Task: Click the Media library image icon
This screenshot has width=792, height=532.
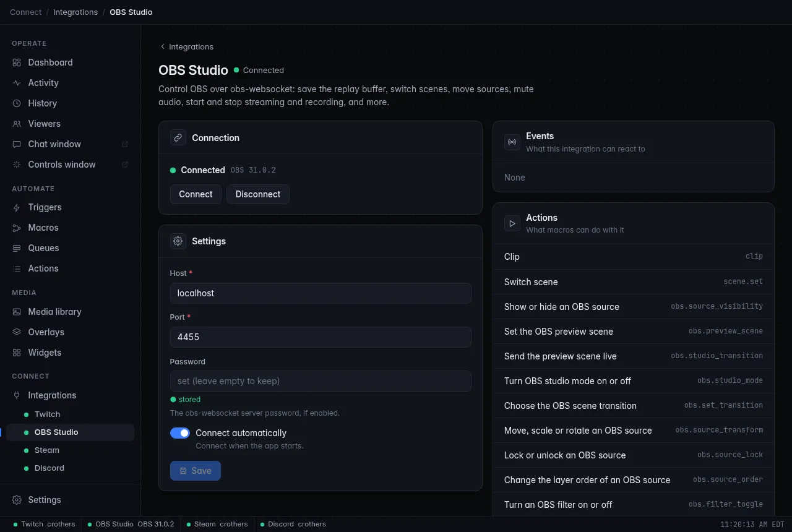Action: pyautogui.click(x=17, y=312)
